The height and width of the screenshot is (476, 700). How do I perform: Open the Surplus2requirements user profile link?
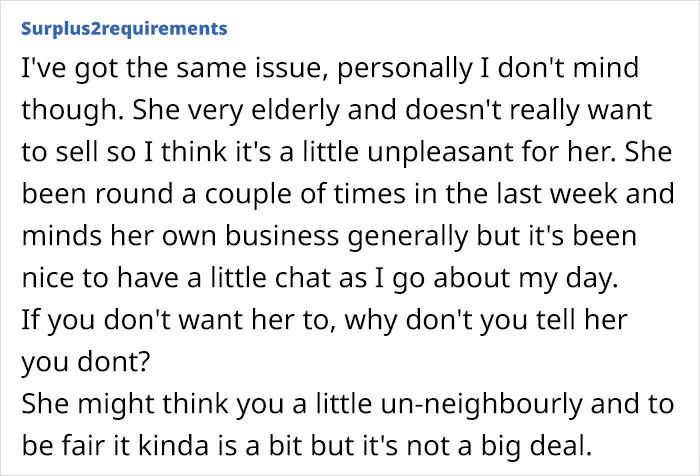[124, 29]
